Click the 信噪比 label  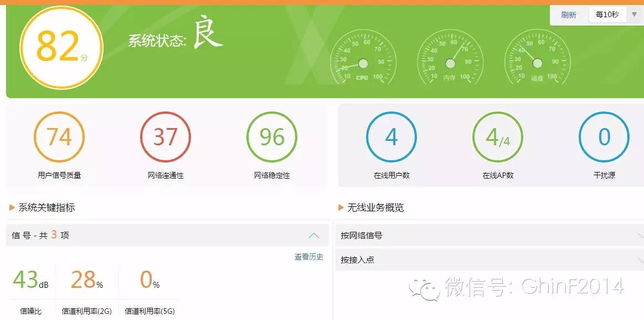pos(31,311)
